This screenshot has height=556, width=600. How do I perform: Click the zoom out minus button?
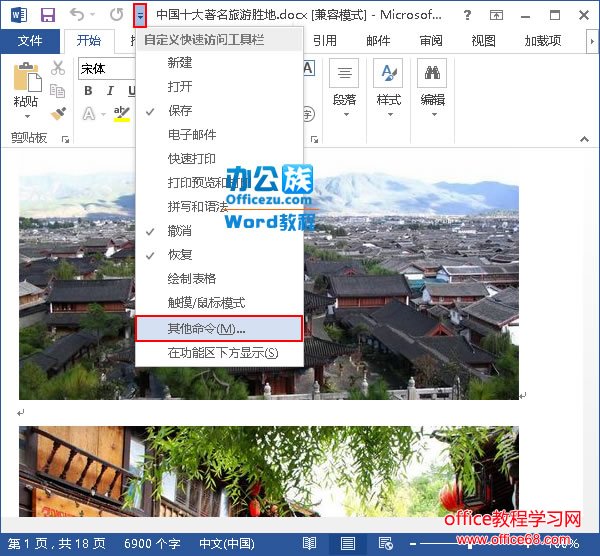[x=412, y=543]
